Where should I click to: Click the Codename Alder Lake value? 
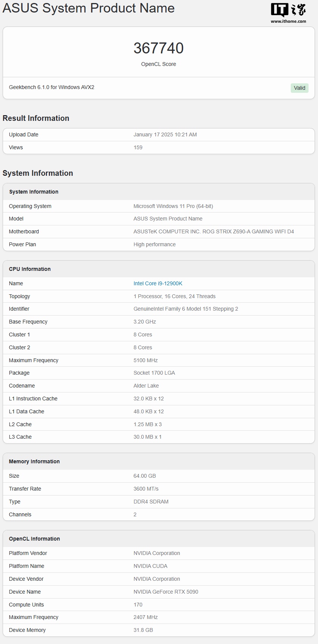(146, 386)
